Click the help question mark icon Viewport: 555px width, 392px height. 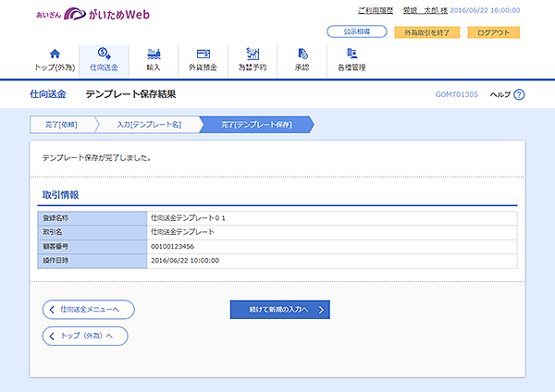(x=519, y=94)
